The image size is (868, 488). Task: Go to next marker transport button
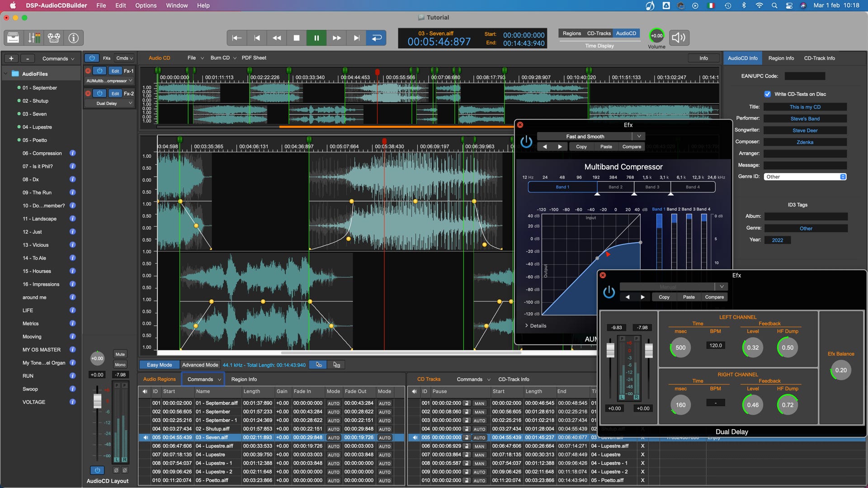(356, 38)
